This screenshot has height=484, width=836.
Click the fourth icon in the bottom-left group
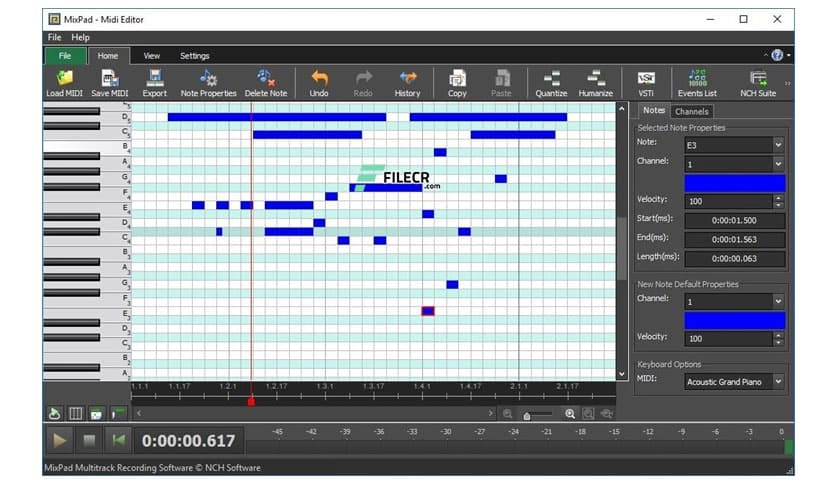pos(118,414)
